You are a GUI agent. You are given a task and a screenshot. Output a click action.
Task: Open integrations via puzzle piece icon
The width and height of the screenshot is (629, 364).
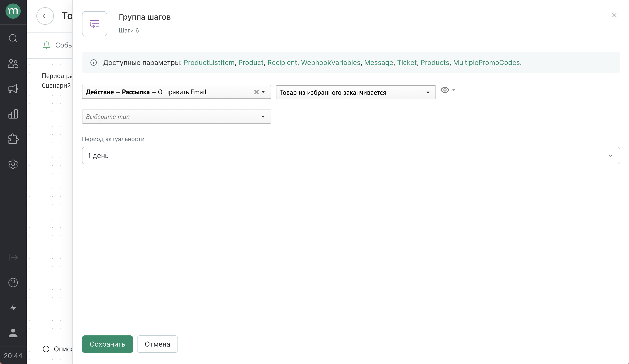[13, 139]
